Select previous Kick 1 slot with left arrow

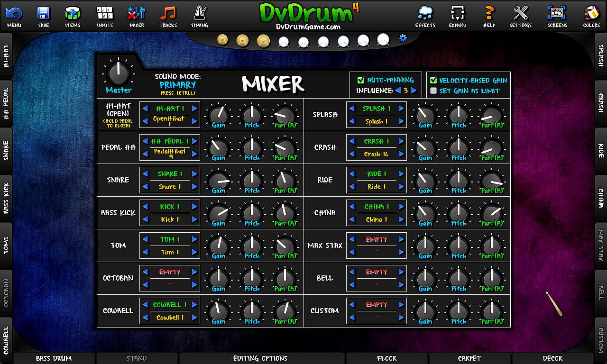pos(145,207)
